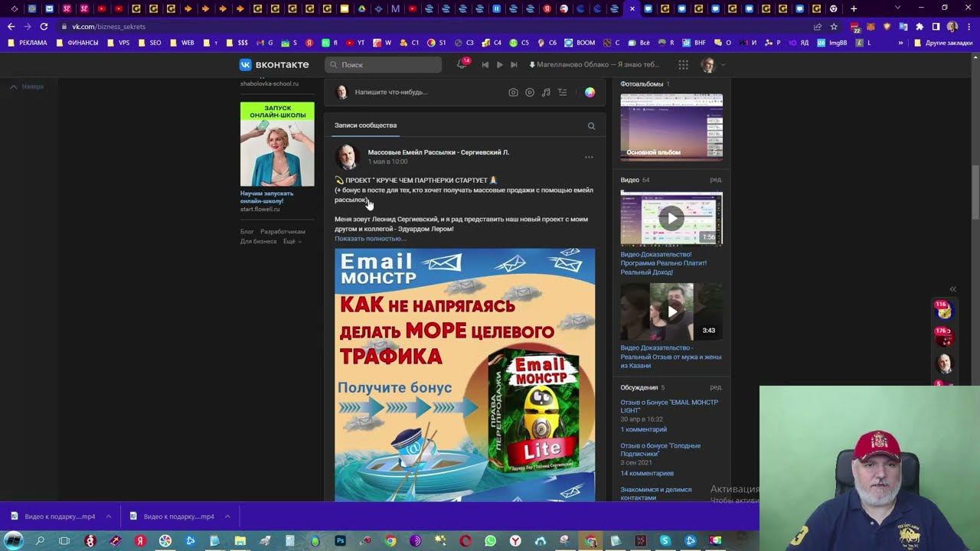980x551 pixels.
Task: Attach a photo to the new post
Action: (513, 93)
